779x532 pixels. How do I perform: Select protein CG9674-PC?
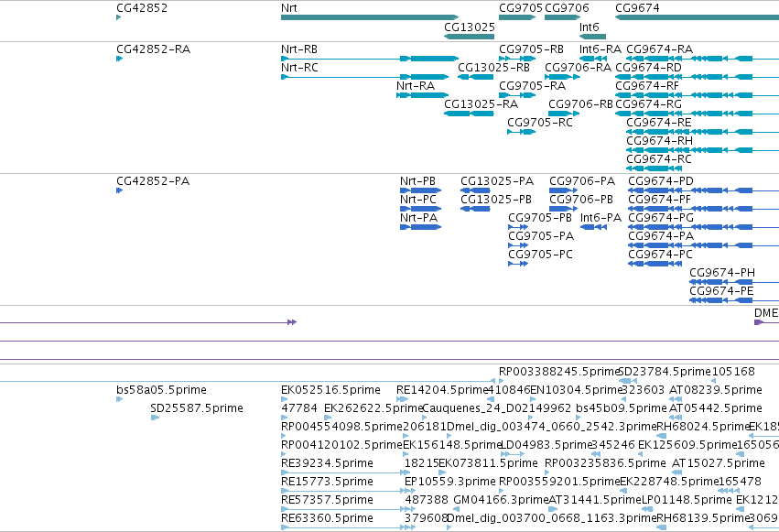pyautogui.click(x=655, y=264)
